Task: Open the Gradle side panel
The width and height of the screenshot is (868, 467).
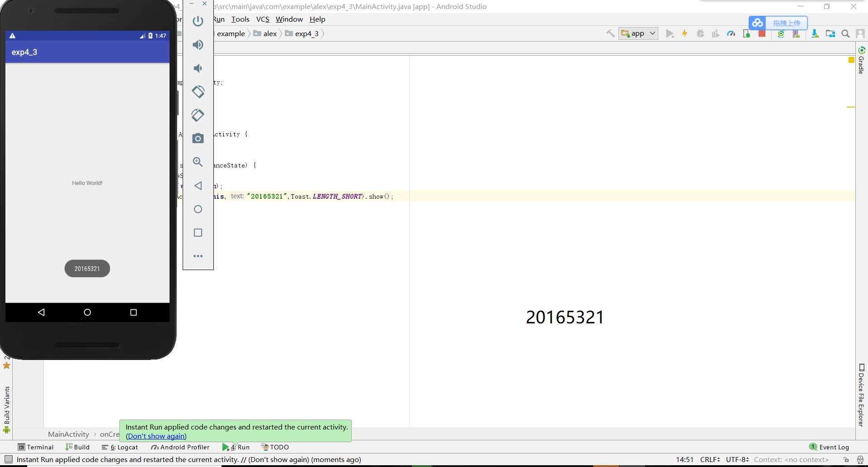Action: (862, 60)
